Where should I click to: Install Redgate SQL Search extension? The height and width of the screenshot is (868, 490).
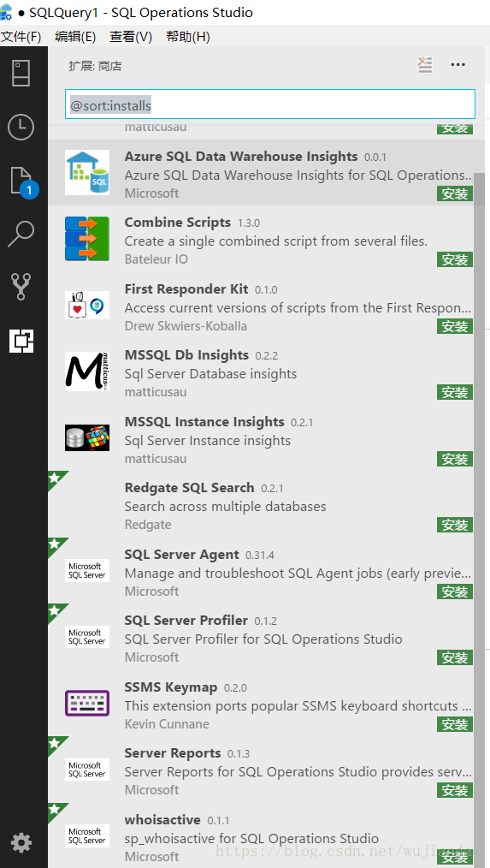click(455, 525)
